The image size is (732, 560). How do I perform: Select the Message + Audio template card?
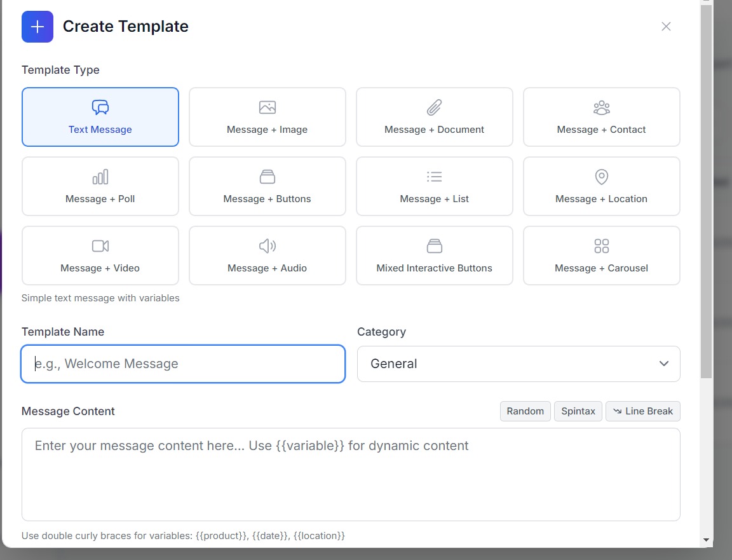pos(267,256)
